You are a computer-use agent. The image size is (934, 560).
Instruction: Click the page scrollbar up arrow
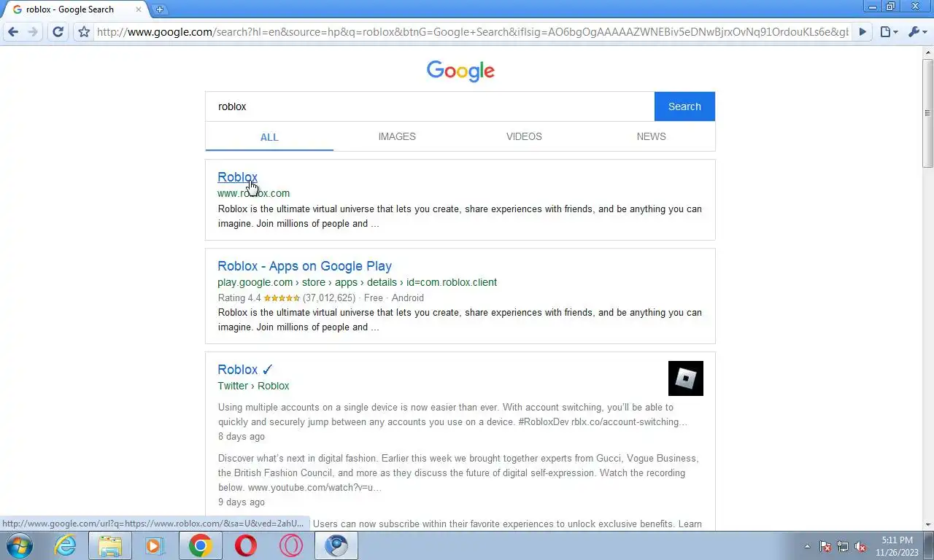[x=927, y=52]
